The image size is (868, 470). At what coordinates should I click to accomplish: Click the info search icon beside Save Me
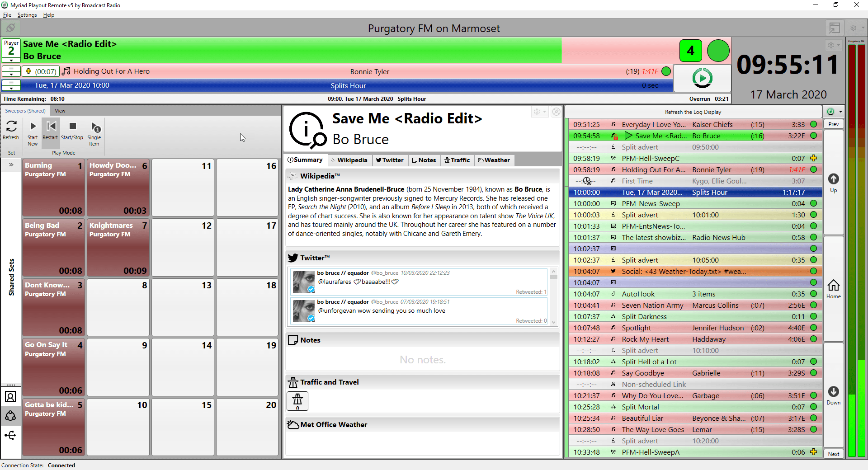pyautogui.click(x=307, y=130)
